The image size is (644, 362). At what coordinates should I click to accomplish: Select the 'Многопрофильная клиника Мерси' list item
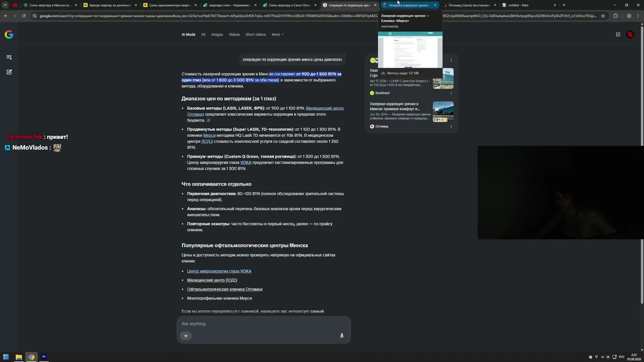(219, 298)
